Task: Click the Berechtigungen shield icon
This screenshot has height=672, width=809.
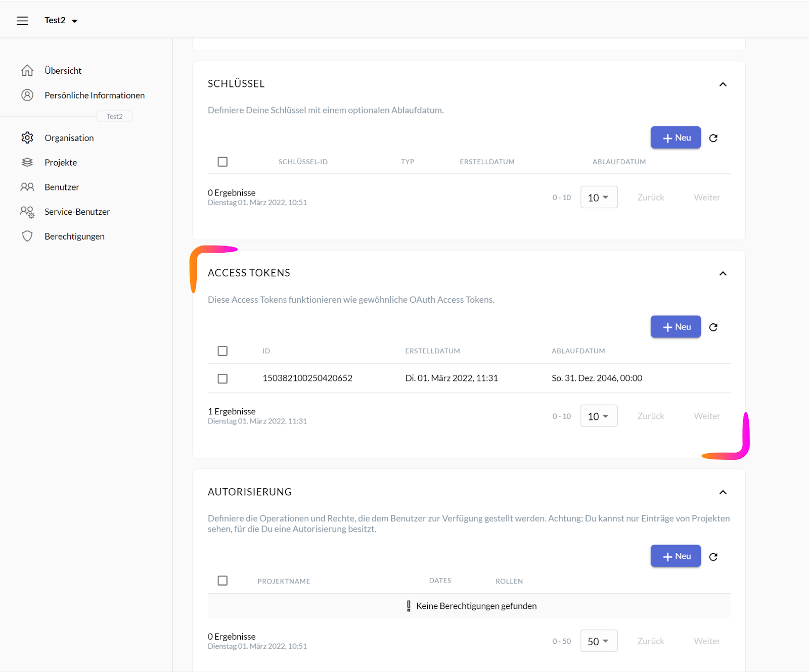Action: [x=27, y=236]
